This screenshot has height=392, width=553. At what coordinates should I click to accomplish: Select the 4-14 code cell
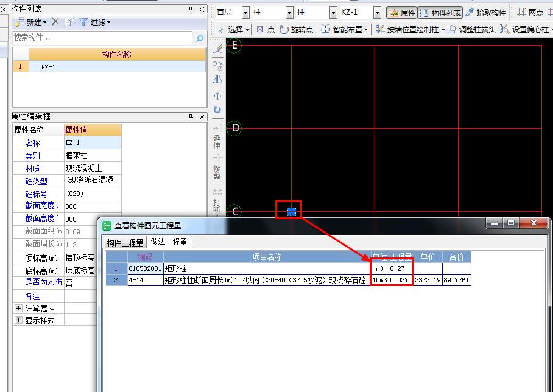click(146, 280)
